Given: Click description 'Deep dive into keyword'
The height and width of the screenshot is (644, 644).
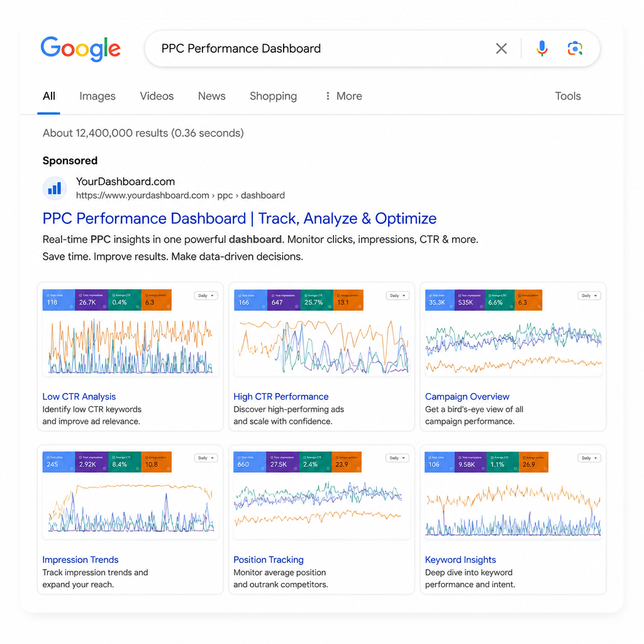Looking at the screenshot, I should [x=469, y=572].
